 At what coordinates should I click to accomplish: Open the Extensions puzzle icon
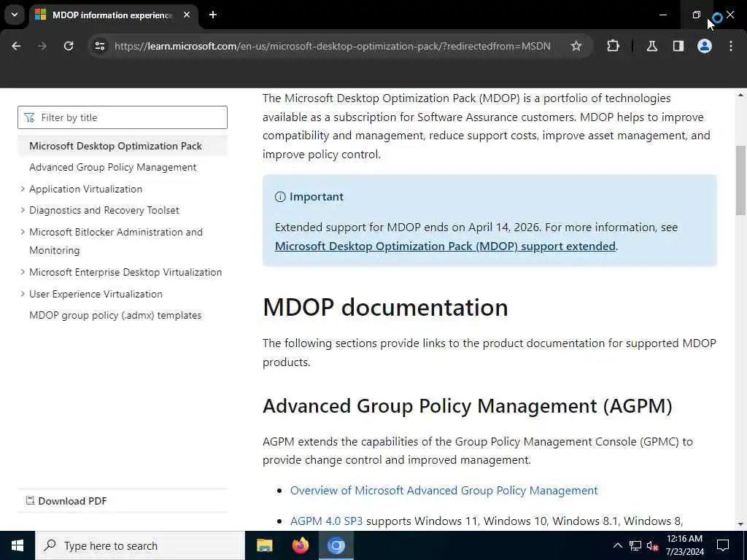coord(613,46)
